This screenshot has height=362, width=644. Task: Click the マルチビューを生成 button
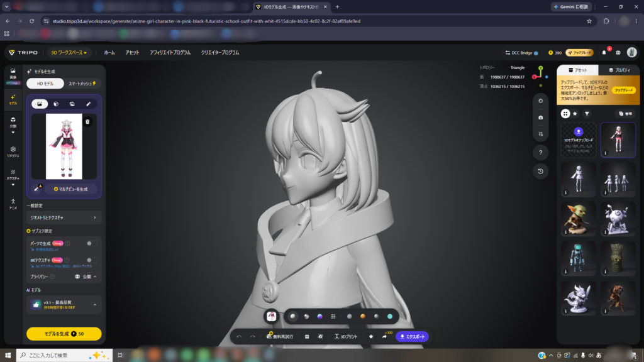coord(70,189)
